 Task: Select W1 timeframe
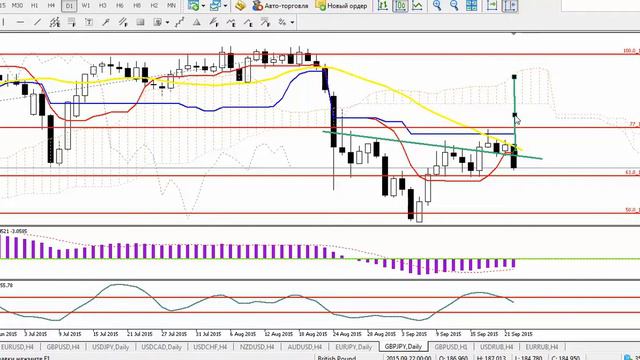pos(86,5)
